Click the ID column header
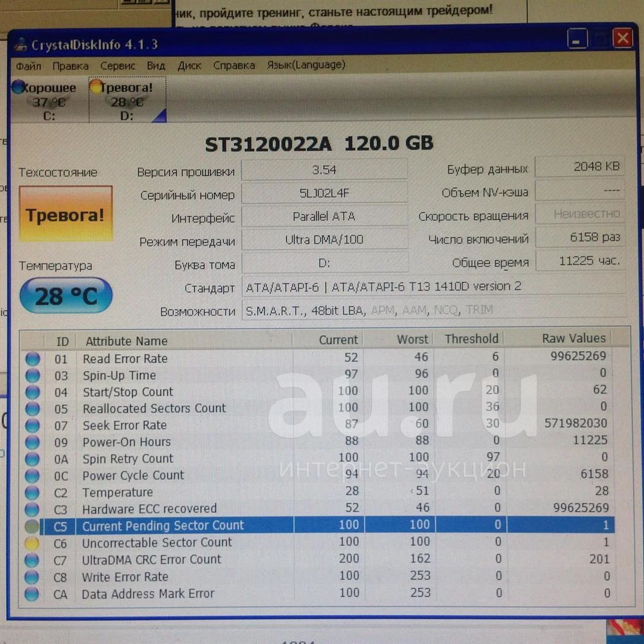The image size is (644, 644). tap(60, 341)
